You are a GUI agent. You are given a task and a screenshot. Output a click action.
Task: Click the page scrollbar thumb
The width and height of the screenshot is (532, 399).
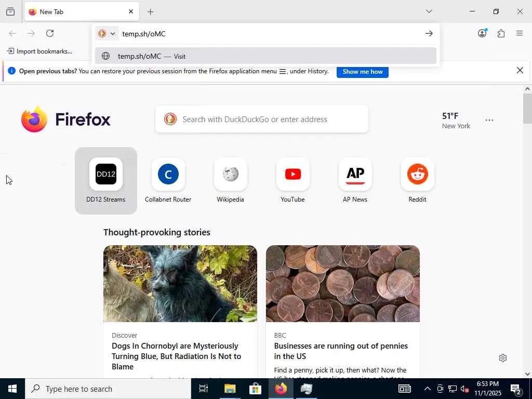(527, 109)
